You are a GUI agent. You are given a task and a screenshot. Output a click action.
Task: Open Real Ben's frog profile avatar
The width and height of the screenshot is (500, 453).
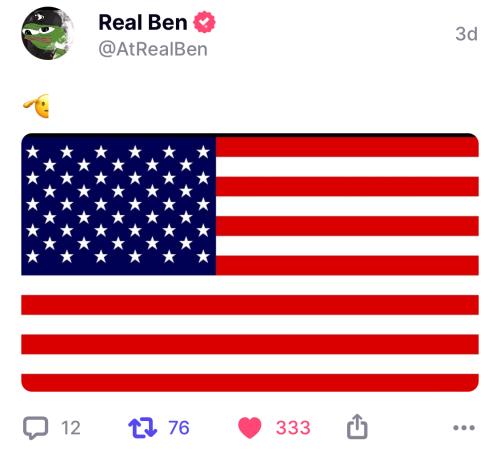point(47,33)
